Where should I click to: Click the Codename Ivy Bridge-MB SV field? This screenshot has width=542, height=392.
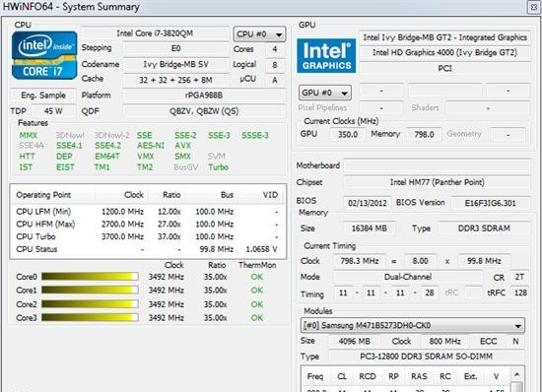point(176,64)
